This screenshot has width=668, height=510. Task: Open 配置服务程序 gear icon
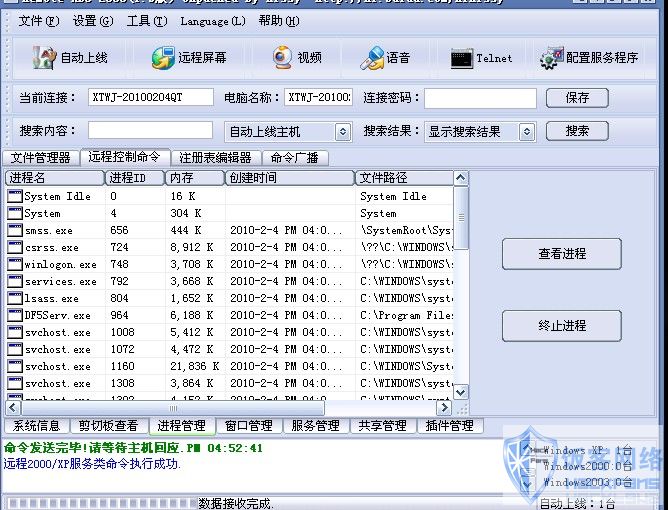549,58
